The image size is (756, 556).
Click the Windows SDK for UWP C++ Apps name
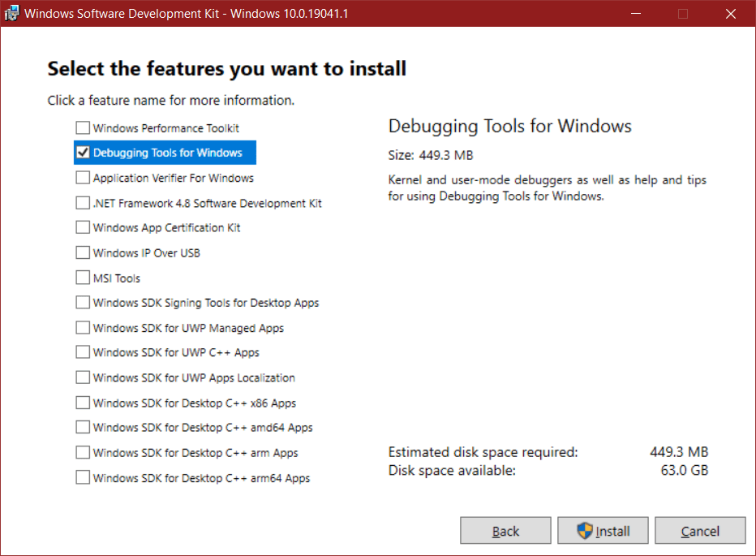(177, 352)
